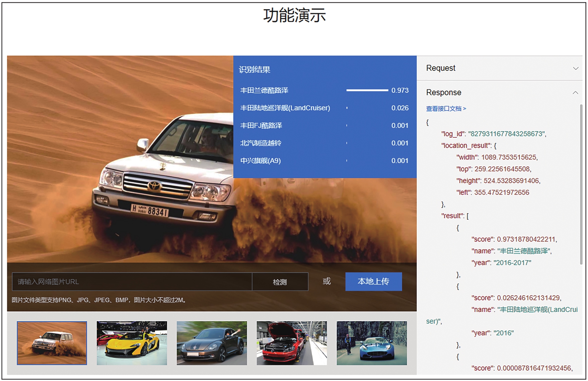Open the 查看接口文档 link
The image size is (588, 381).
(446, 109)
